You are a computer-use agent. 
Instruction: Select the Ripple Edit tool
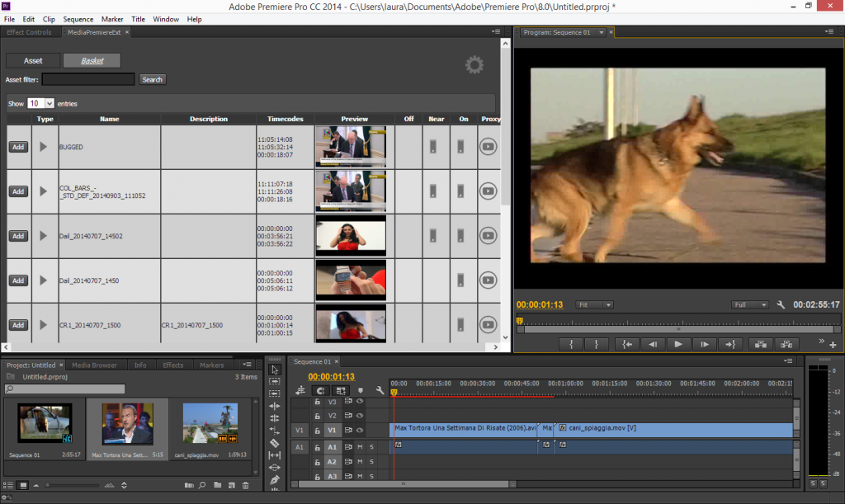pos(274,406)
